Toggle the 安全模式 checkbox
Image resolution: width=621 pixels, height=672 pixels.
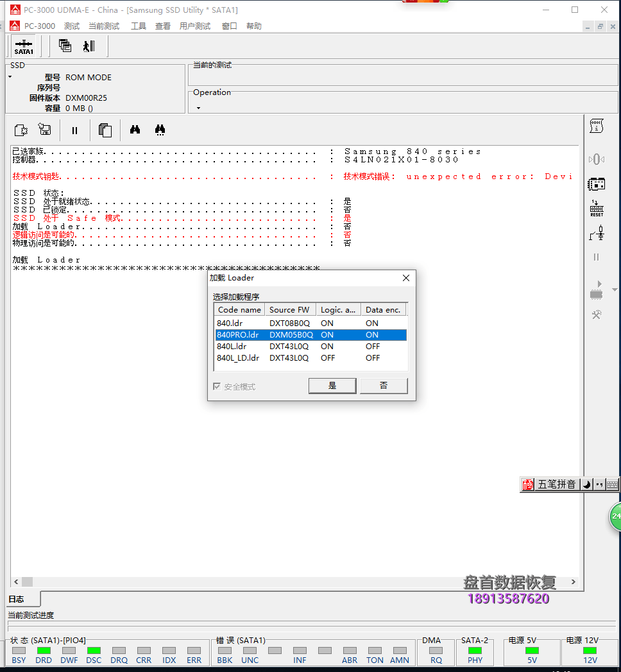tap(217, 386)
